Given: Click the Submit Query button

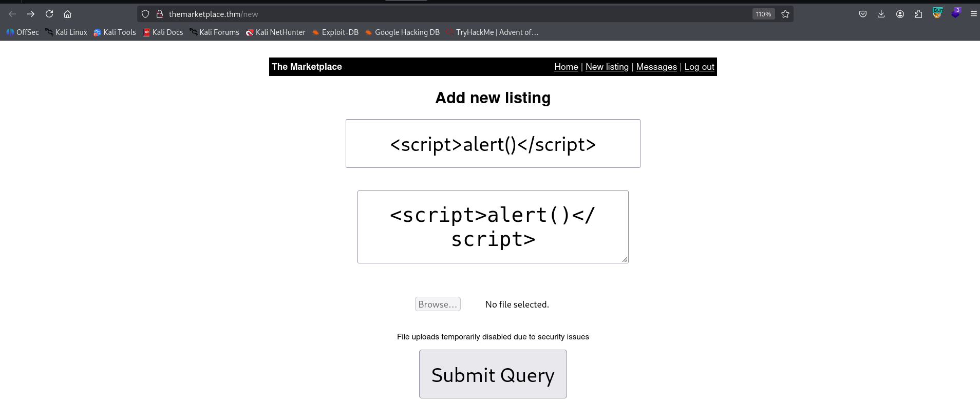Looking at the screenshot, I should pos(493,374).
